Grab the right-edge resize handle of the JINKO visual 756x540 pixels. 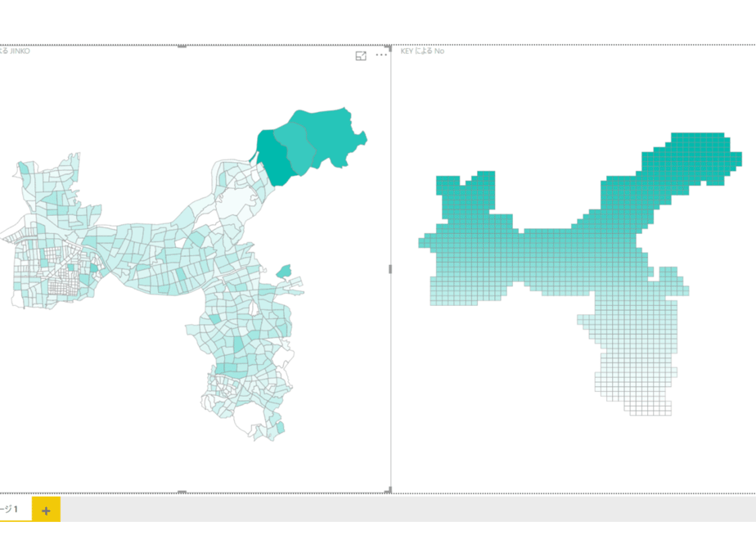[x=390, y=269]
